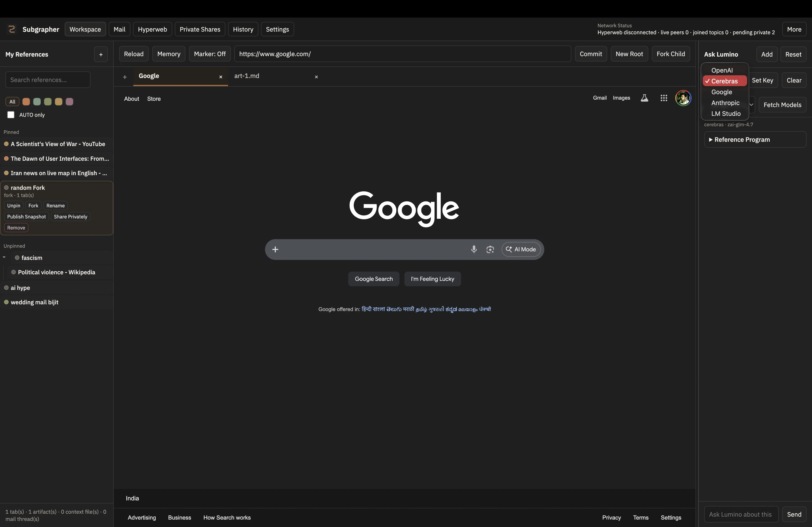Image resolution: width=812 pixels, height=527 pixels.
Task: Enable the AUTO only checkbox
Action: tap(11, 115)
